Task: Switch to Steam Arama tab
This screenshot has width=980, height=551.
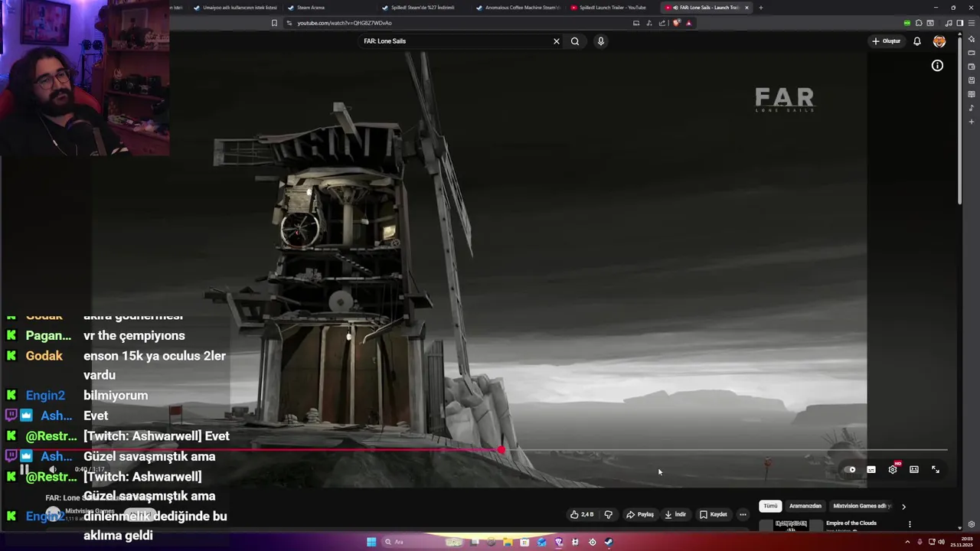Action: pyautogui.click(x=329, y=8)
